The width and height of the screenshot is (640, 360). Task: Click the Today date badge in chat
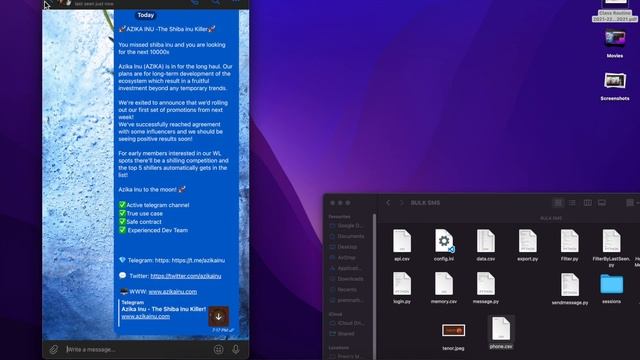(x=146, y=15)
